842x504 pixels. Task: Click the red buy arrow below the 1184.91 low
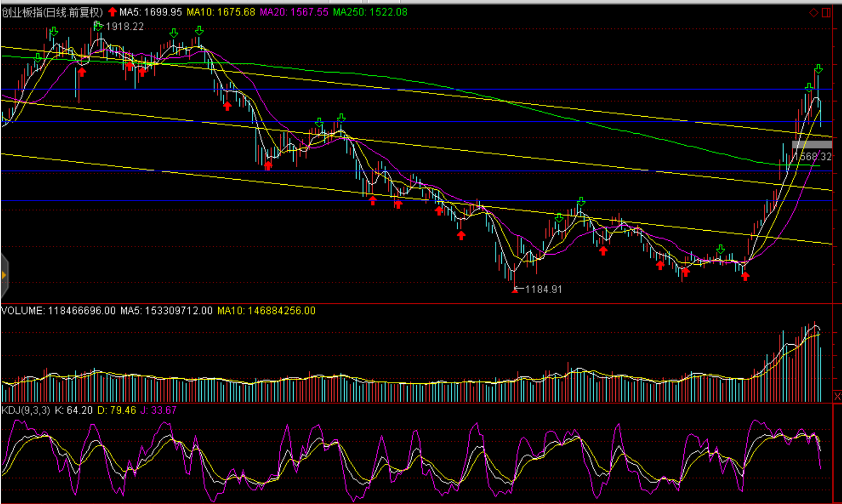515,290
